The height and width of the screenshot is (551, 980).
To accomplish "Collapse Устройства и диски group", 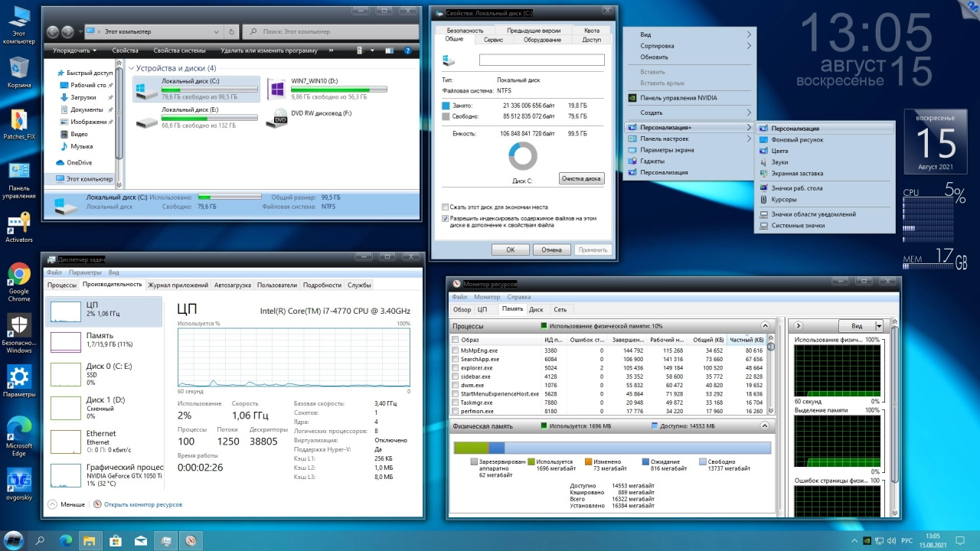I will (131, 68).
